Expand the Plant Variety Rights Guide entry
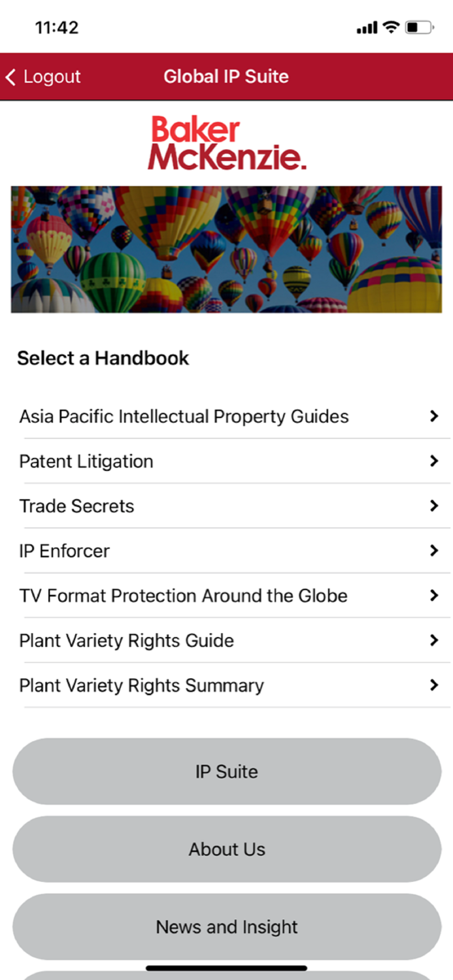This screenshot has width=453, height=980. pyautogui.click(x=435, y=640)
